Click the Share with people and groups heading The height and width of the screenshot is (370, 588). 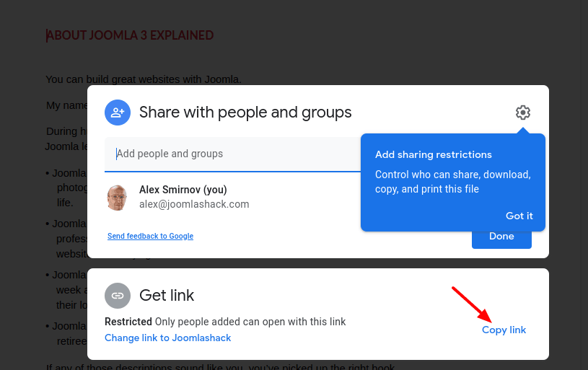coord(245,113)
